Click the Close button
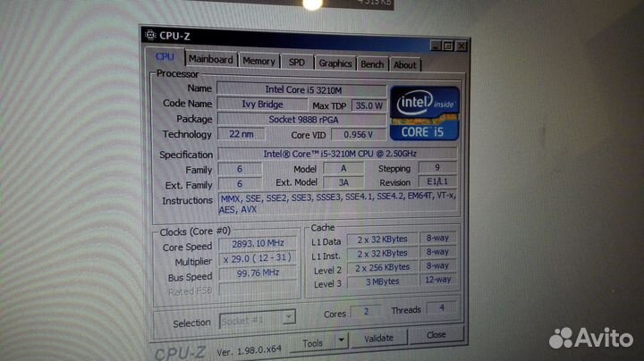 click(x=436, y=335)
